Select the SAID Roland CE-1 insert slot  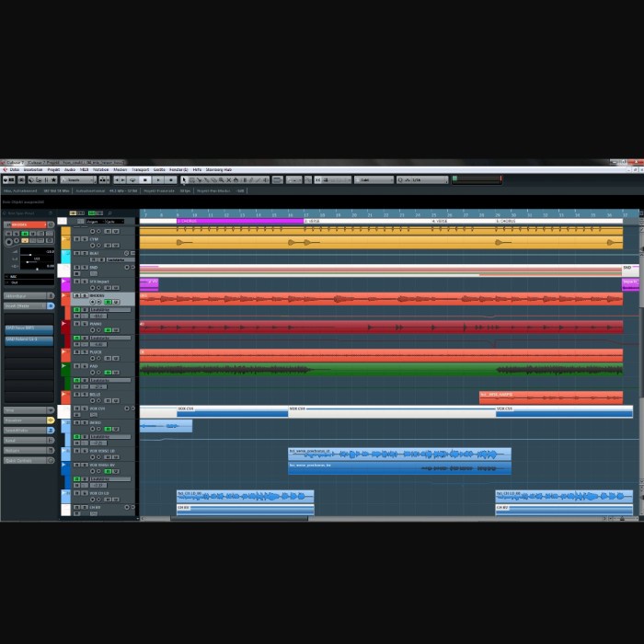click(x=28, y=339)
